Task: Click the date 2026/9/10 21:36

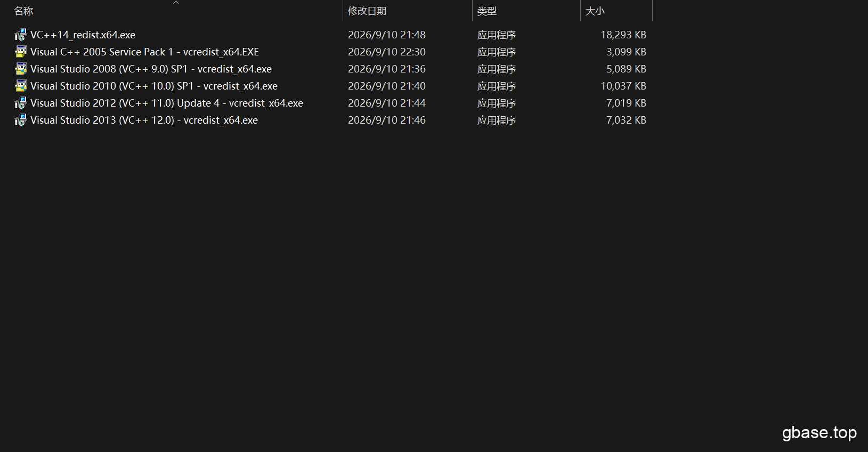Action: point(387,69)
